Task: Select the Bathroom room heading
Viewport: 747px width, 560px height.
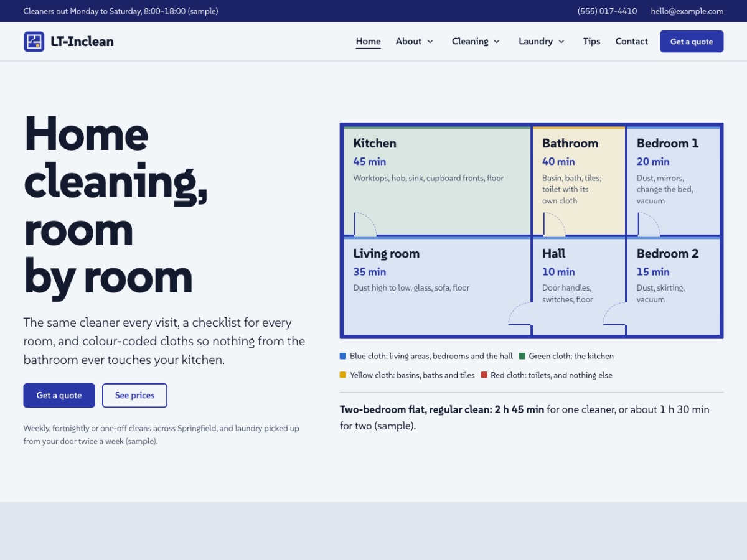Action: 570,144
